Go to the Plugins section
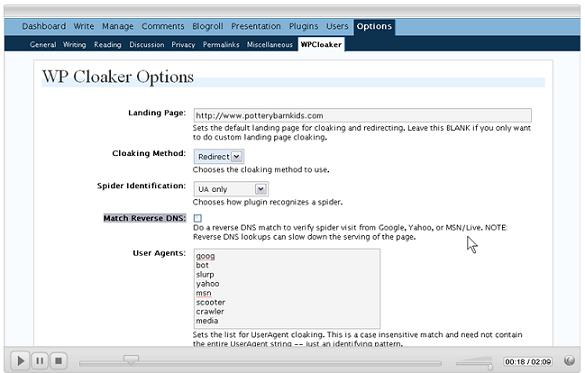The height and width of the screenshot is (373, 585). 303,26
